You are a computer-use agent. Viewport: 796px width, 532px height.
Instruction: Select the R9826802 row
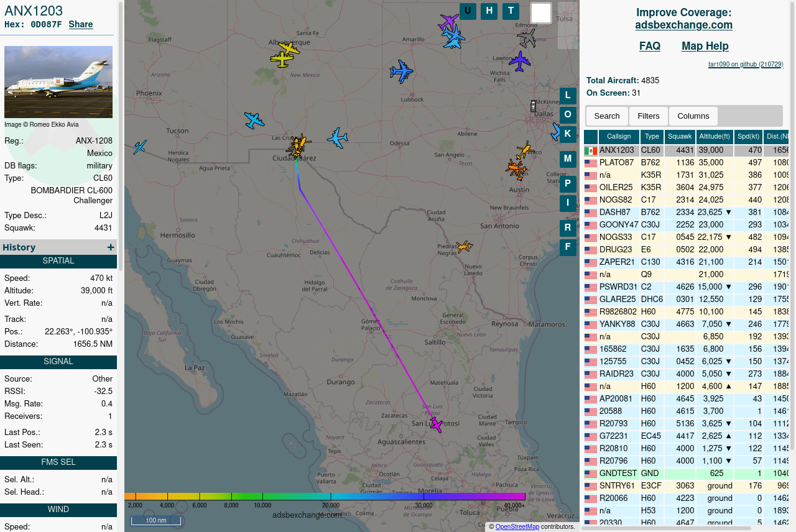pyautogui.click(x=687, y=312)
